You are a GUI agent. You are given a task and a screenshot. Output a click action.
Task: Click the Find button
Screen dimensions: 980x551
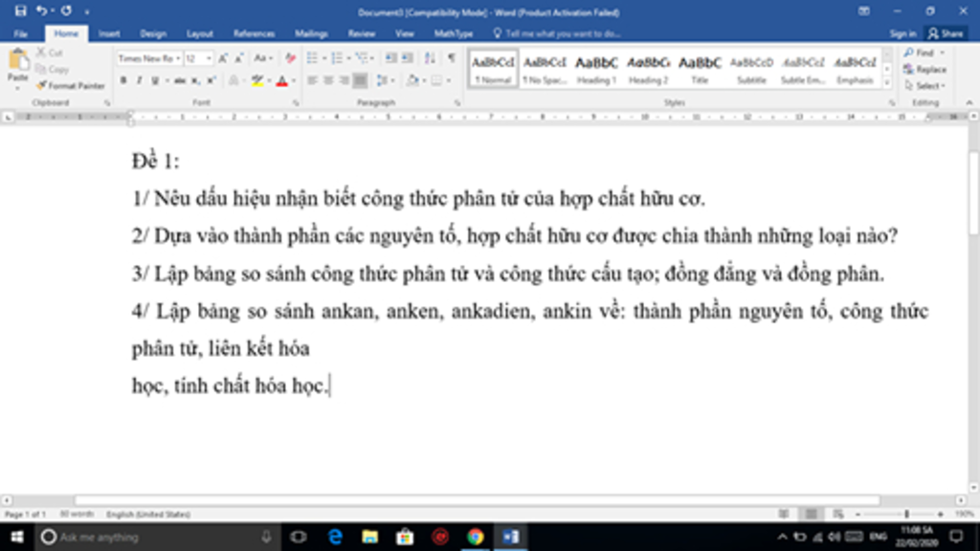tap(925, 54)
